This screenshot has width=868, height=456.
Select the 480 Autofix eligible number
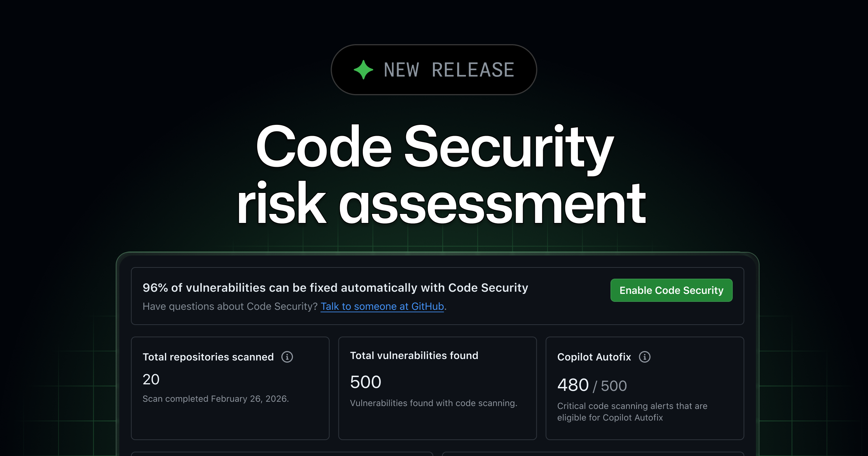pyautogui.click(x=573, y=385)
